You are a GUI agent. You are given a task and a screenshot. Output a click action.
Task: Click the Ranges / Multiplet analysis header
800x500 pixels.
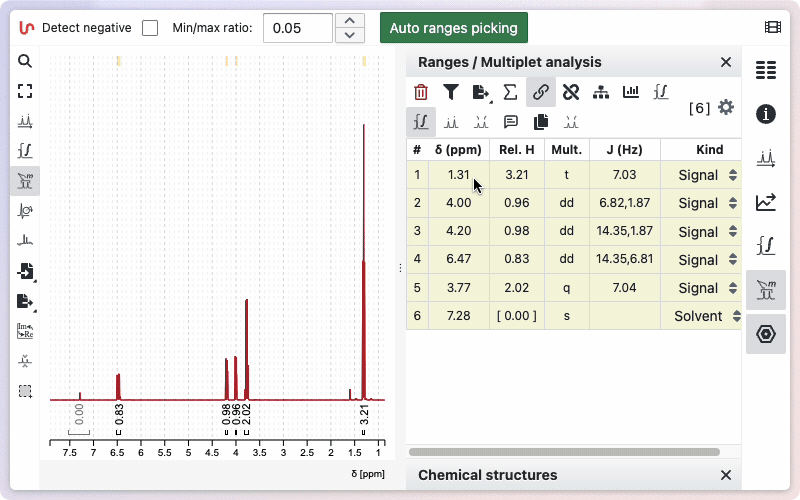510,62
